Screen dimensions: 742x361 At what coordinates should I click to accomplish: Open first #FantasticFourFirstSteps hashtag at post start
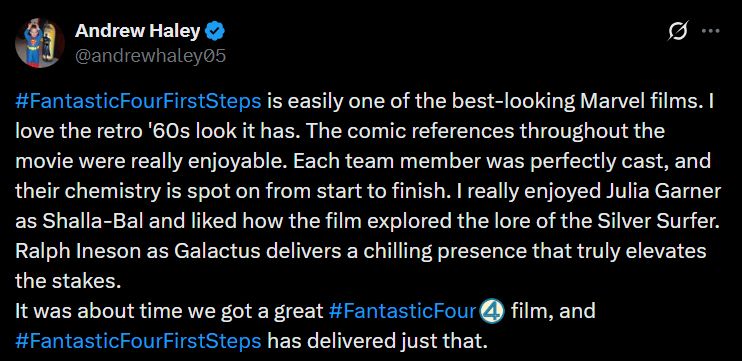[x=138, y=102]
